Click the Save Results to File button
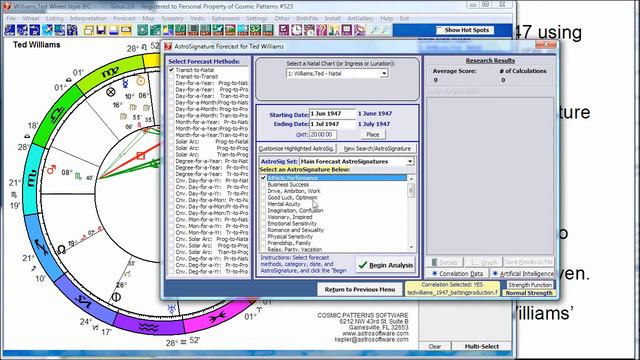This screenshot has height=360, width=640. (529, 262)
